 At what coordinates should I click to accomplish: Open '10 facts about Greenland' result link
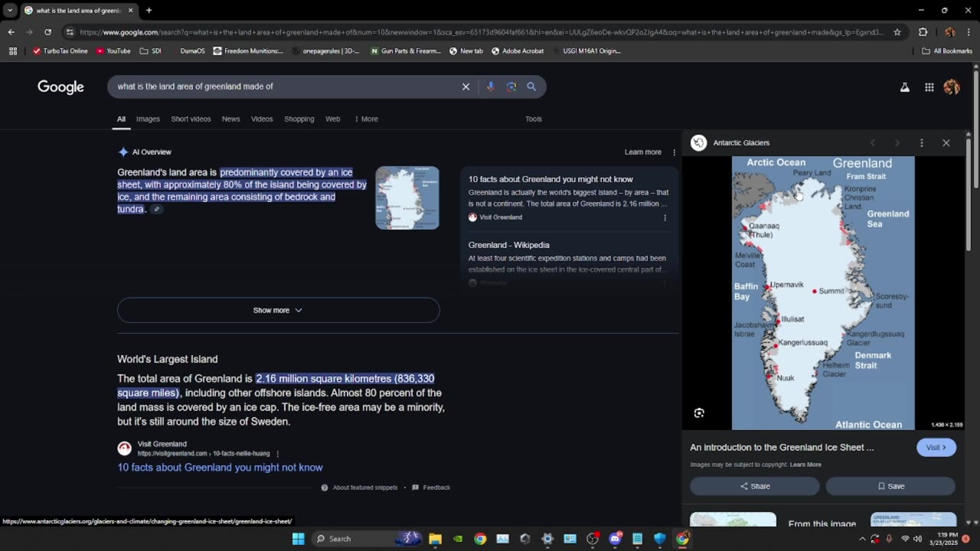[x=220, y=468]
